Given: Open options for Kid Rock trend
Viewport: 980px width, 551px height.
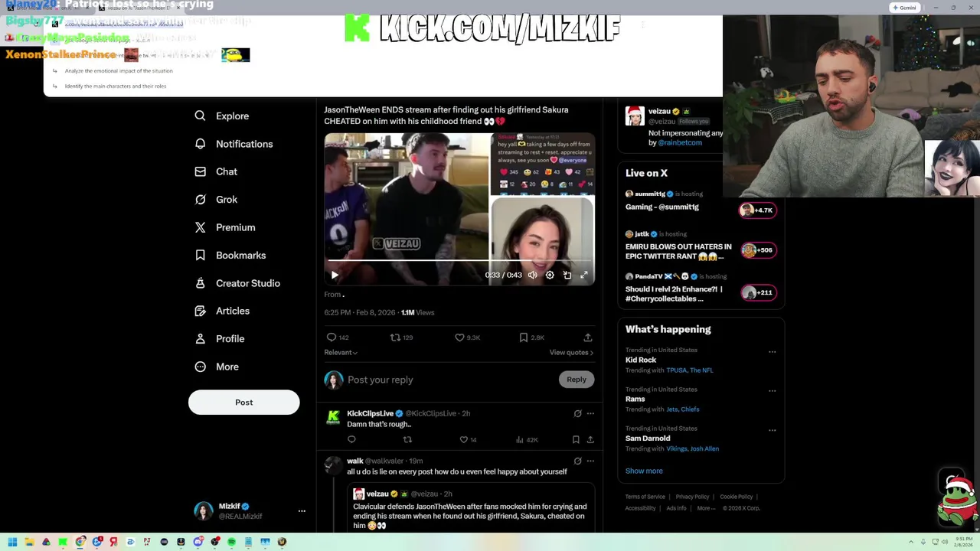Looking at the screenshot, I should [x=772, y=352].
